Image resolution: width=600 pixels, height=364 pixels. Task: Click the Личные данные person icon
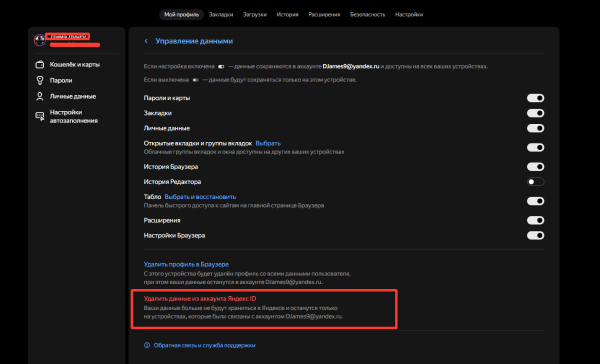[x=40, y=96]
